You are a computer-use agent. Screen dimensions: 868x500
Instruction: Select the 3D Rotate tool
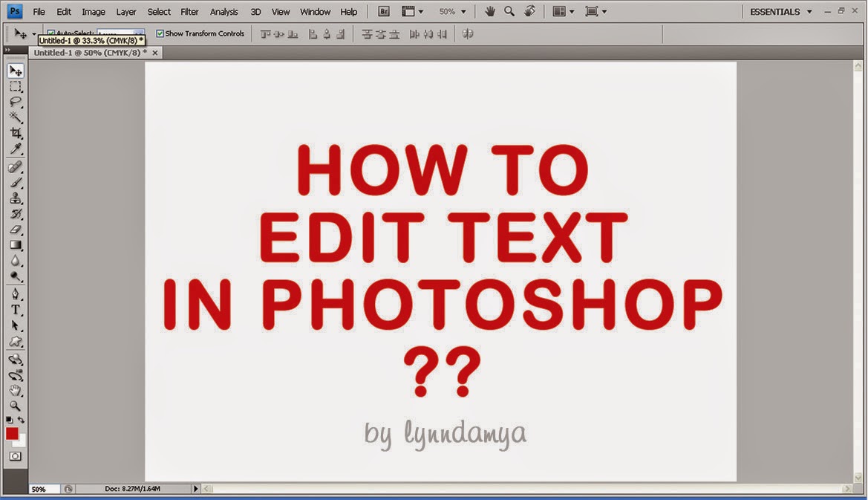click(16, 360)
